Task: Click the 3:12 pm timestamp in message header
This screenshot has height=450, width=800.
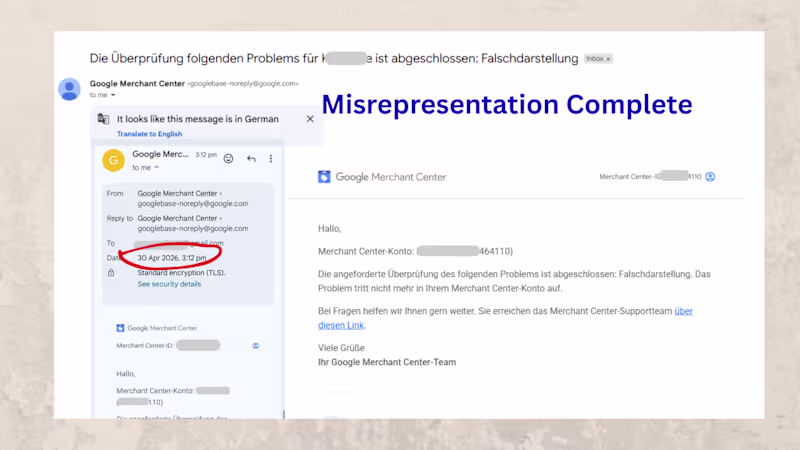Action: (206, 155)
